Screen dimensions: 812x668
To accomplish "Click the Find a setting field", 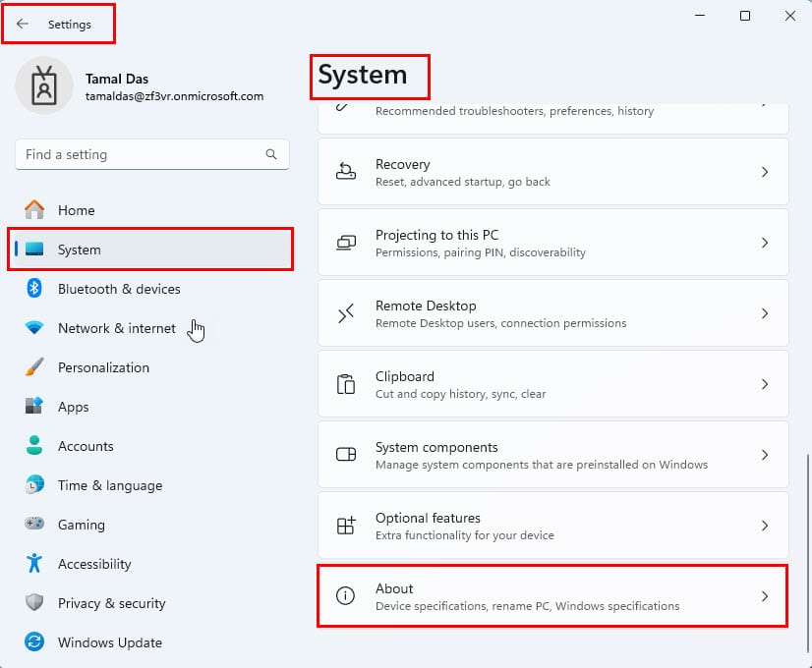I will pyautogui.click(x=152, y=154).
